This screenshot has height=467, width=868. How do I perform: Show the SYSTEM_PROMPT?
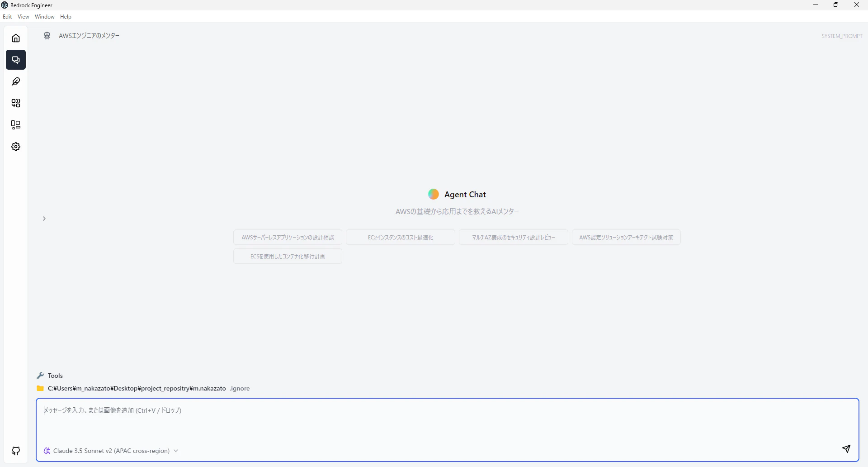842,36
